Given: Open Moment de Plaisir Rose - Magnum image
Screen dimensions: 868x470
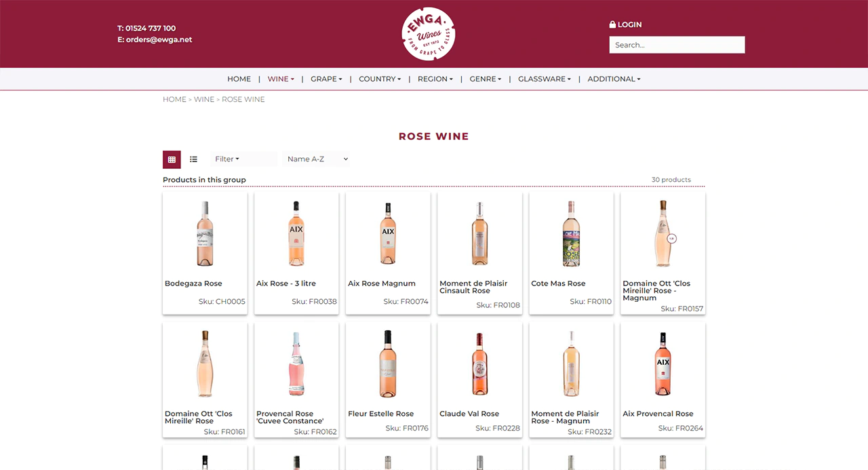Looking at the screenshot, I should [571, 364].
